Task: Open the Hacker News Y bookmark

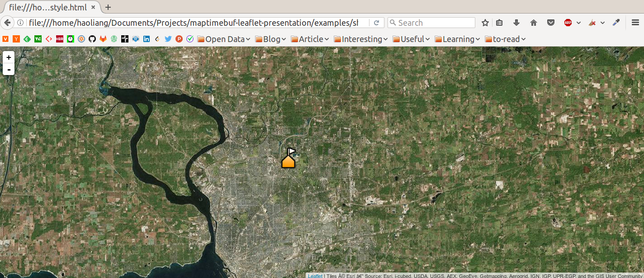Action: coord(16,39)
